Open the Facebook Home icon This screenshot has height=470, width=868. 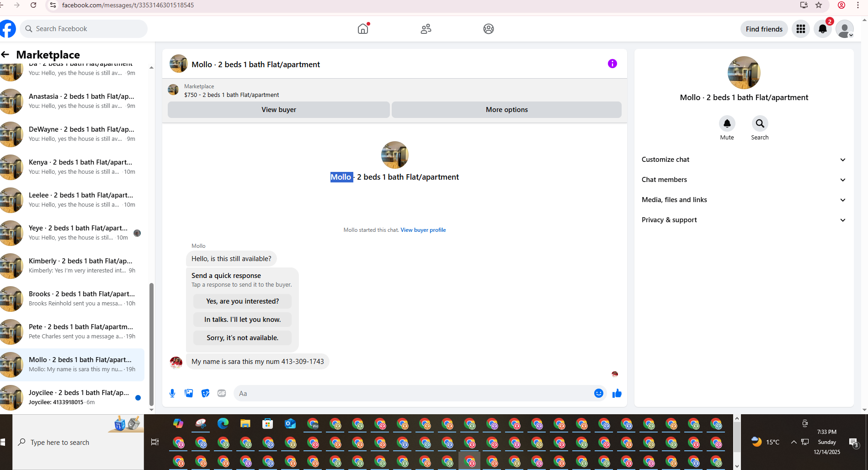pyautogui.click(x=363, y=29)
